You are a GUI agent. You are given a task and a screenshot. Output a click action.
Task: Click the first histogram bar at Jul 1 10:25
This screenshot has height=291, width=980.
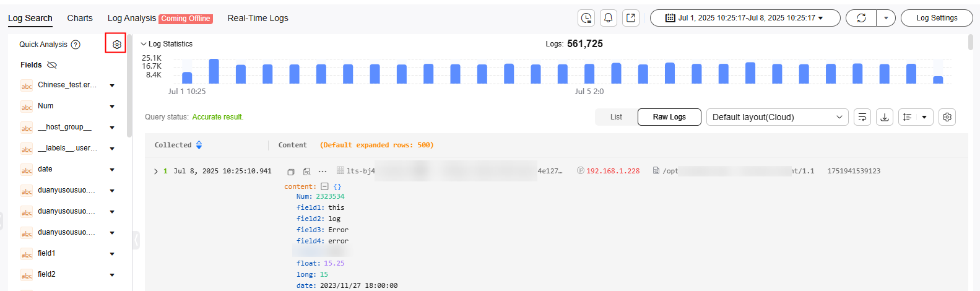coord(187,77)
